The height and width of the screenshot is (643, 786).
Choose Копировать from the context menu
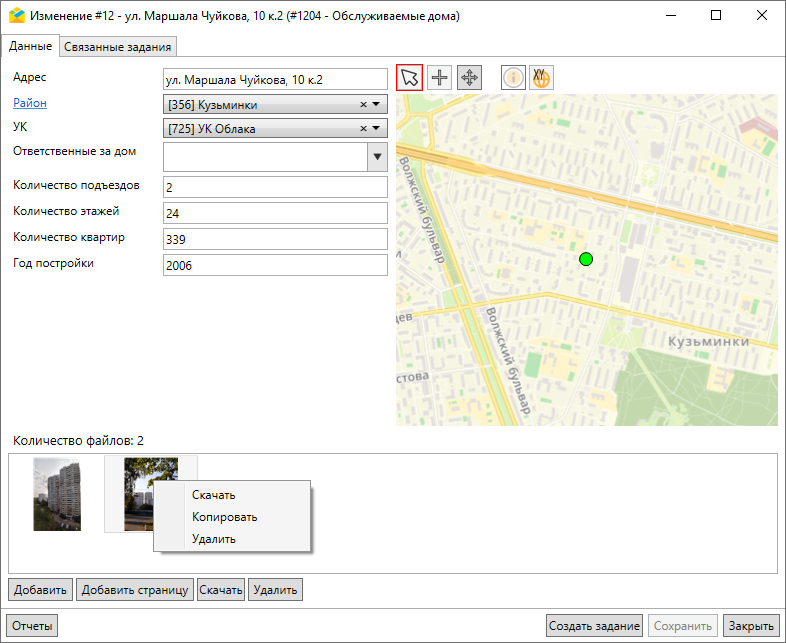coord(224,517)
